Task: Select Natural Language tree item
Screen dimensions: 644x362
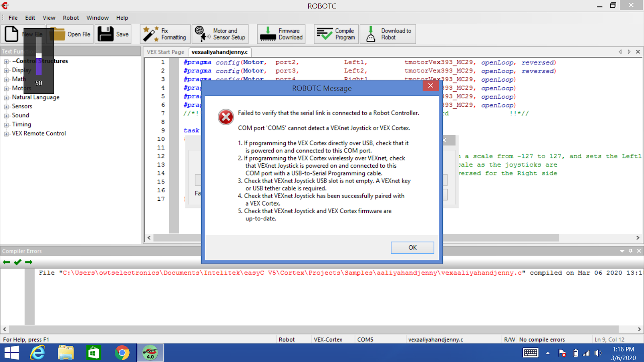Action: point(36,97)
